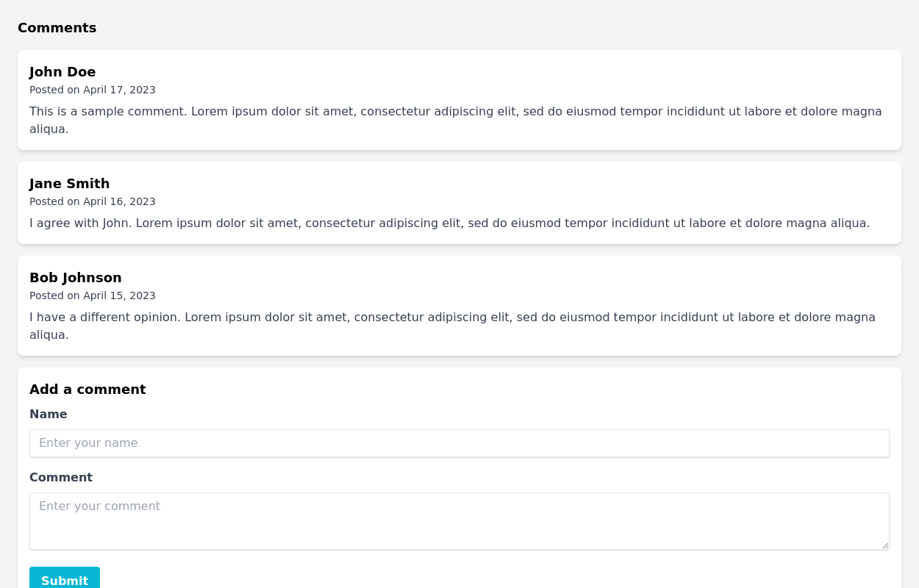Screen dimensions: 919x588
Task: Click the "Posted on April 16, 2023" date
Action: [x=93, y=202]
